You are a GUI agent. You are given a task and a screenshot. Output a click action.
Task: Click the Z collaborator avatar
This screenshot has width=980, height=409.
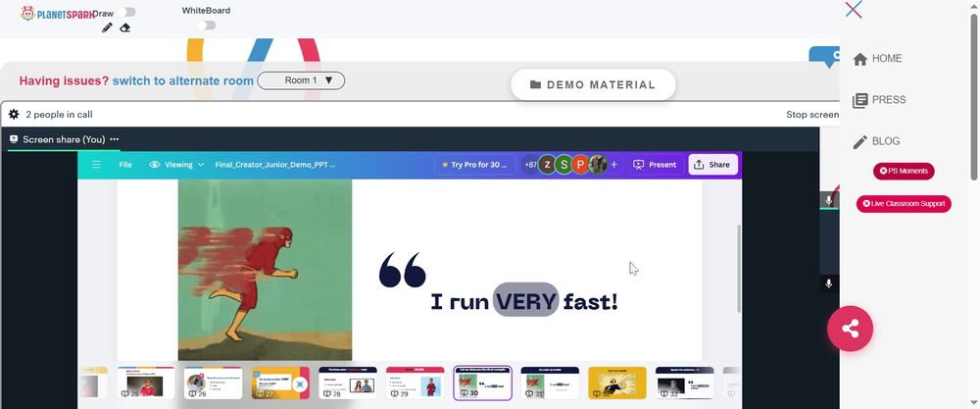tap(548, 165)
